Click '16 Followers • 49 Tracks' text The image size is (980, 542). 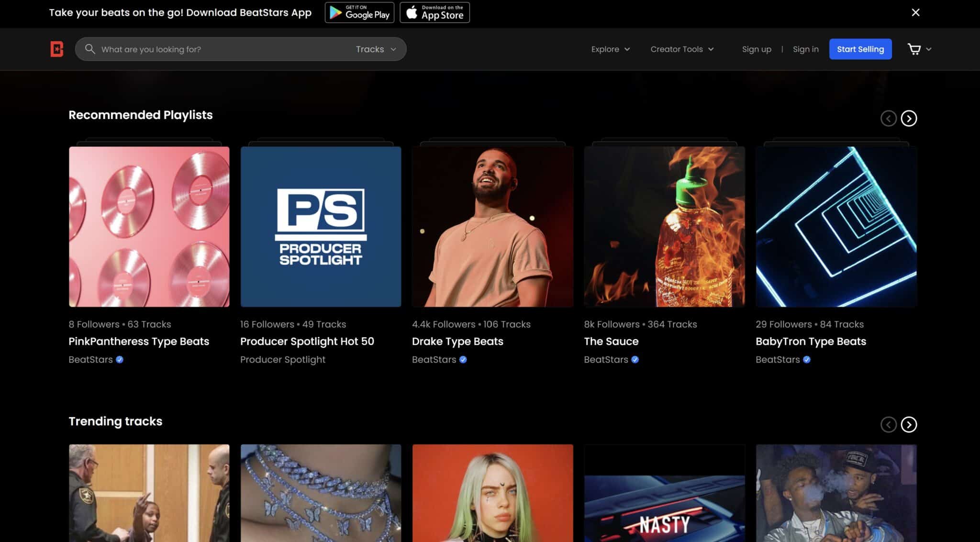pos(293,324)
